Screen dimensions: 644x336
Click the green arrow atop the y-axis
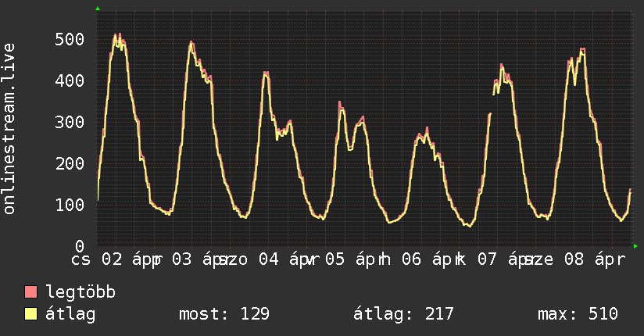tap(98, 9)
